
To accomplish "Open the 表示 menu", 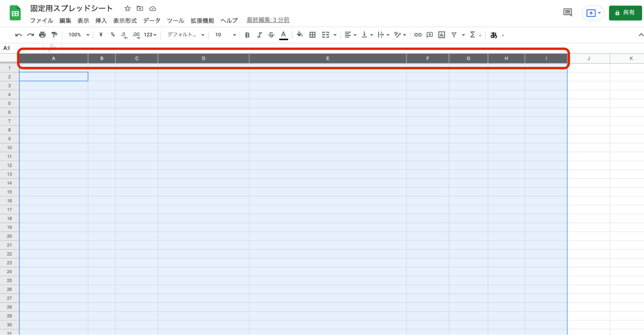I will click(83, 21).
